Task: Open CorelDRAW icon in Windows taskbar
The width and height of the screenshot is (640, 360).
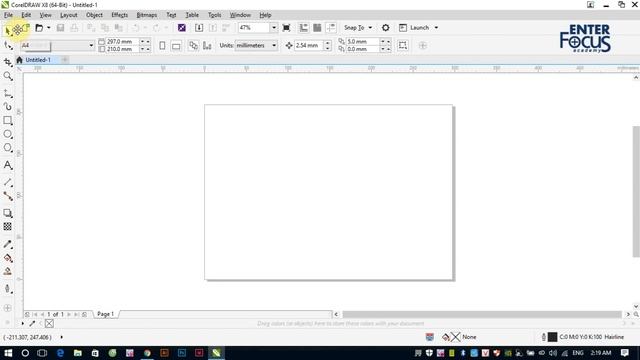Action: click(x=216, y=353)
